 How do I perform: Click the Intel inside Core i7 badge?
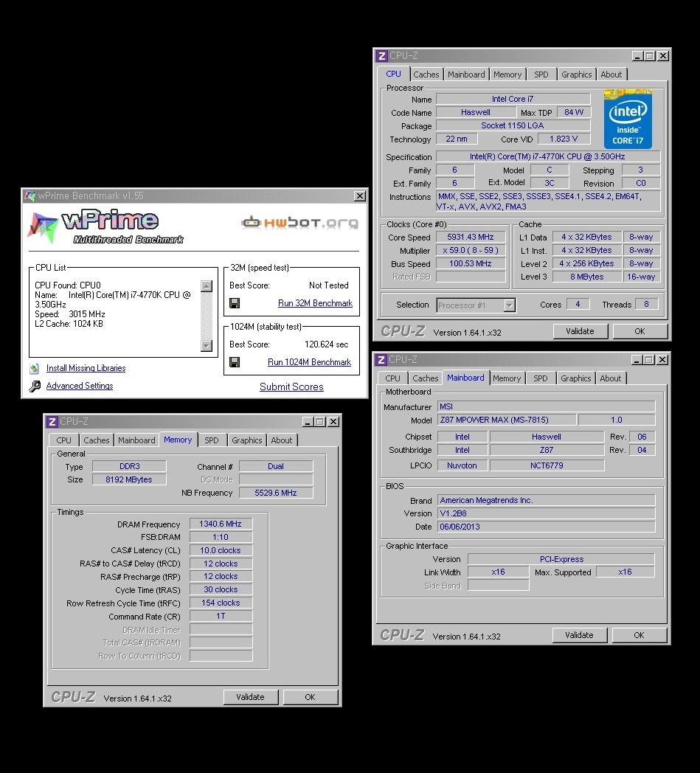pos(628,119)
